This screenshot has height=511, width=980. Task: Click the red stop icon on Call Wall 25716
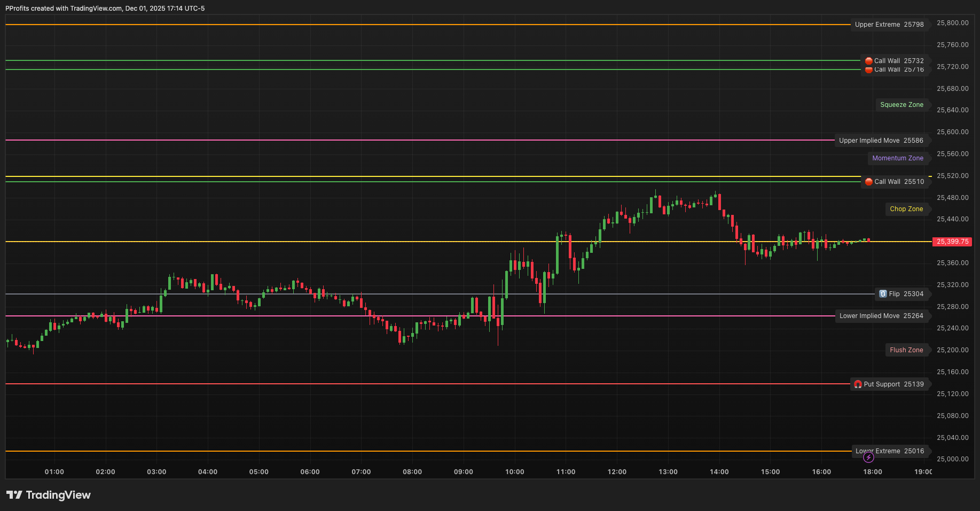tap(868, 69)
